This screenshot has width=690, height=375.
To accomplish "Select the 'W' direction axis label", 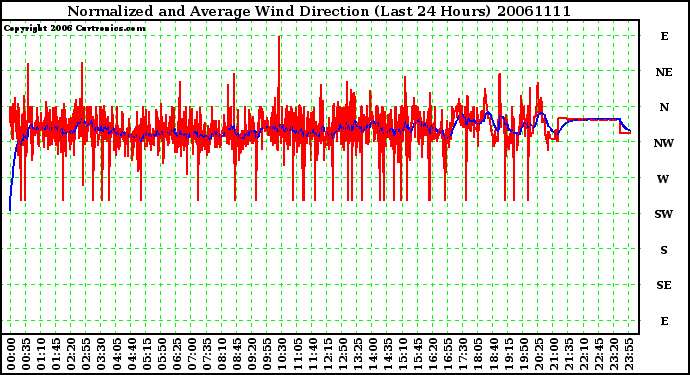I will click(x=664, y=179).
